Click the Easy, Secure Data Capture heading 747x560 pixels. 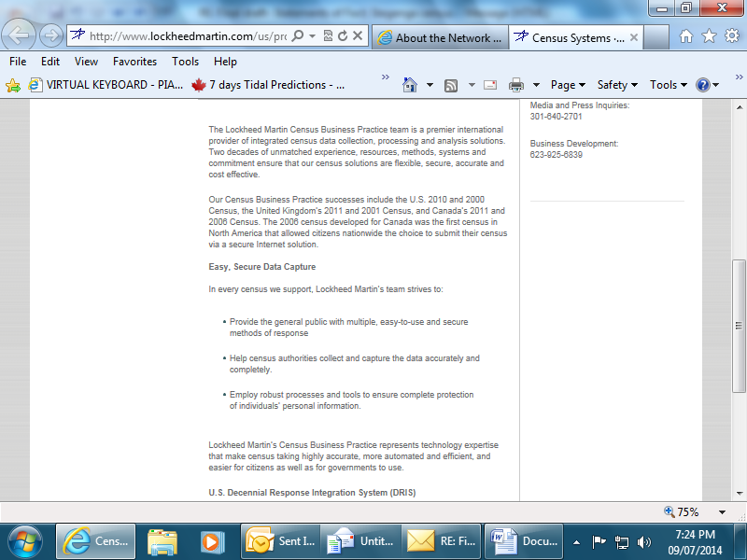262,267
